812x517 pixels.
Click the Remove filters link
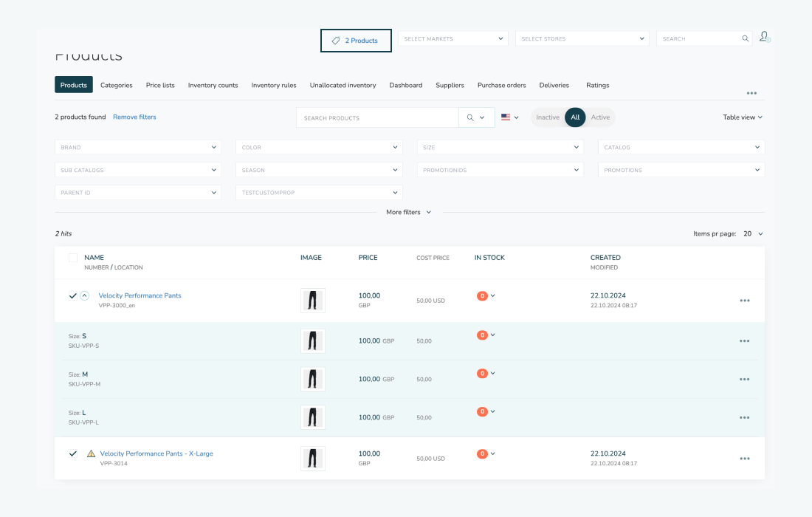pos(134,117)
